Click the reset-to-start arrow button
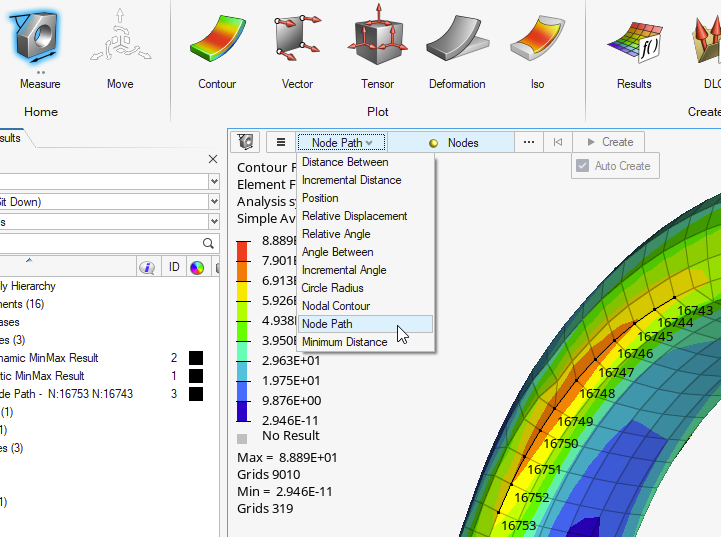 (x=558, y=142)
